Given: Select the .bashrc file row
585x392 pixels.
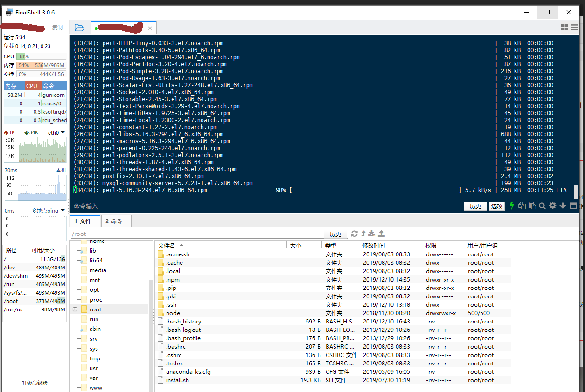Looking at the screenshot, I should [x=333, y=347].
